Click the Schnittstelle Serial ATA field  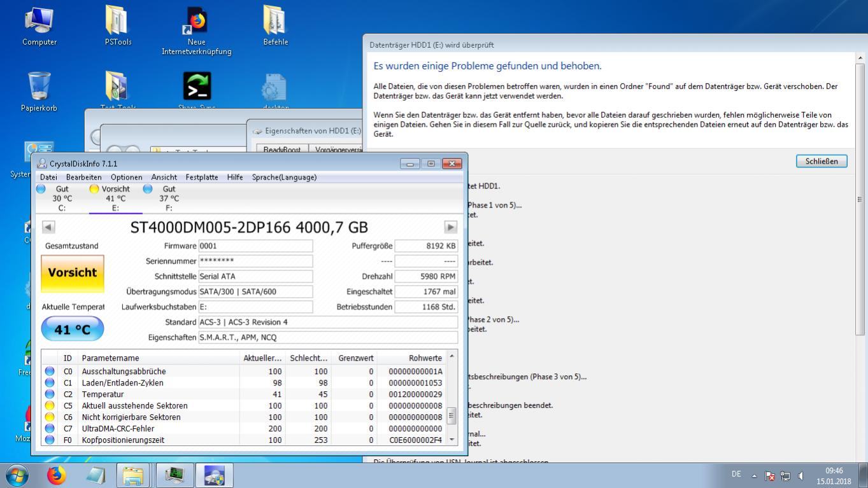coord(255,277)
